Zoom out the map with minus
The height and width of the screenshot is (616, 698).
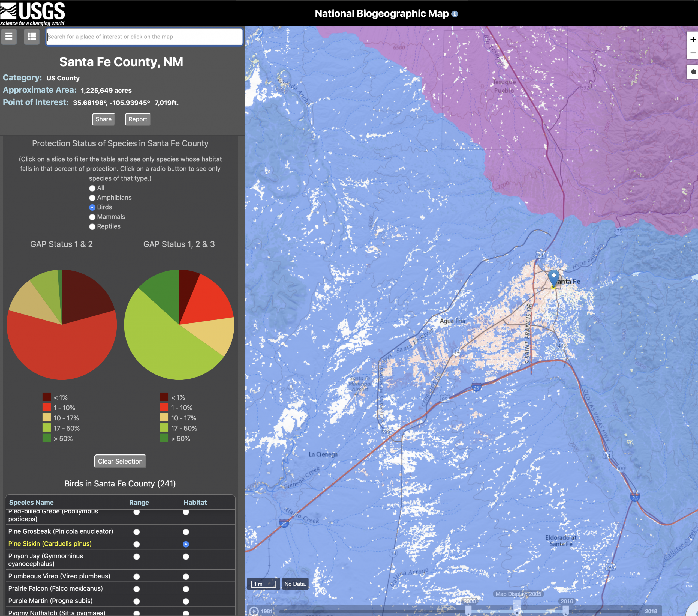pyautogui.click(x=693, y=53)
